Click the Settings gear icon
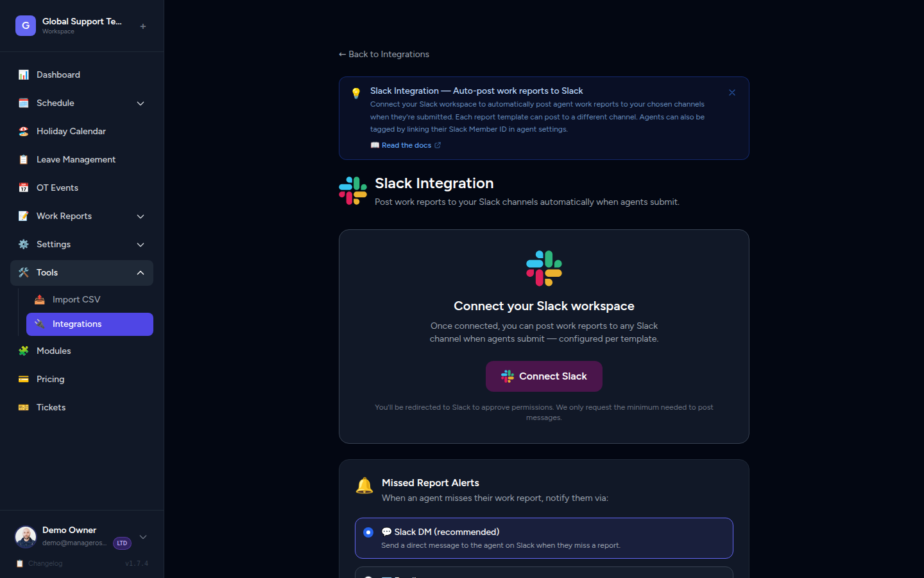This screenshot has width=924, height=578. click(x=24, y=244)
